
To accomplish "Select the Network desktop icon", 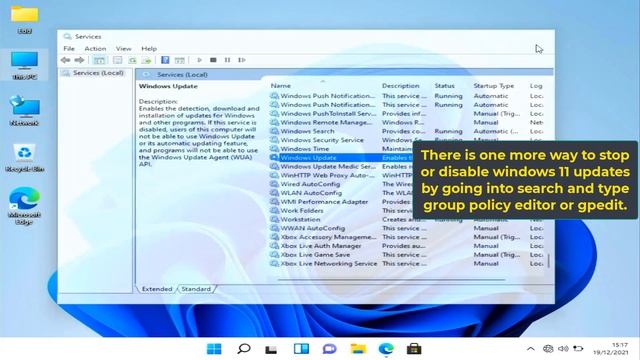I will (25, 111).
